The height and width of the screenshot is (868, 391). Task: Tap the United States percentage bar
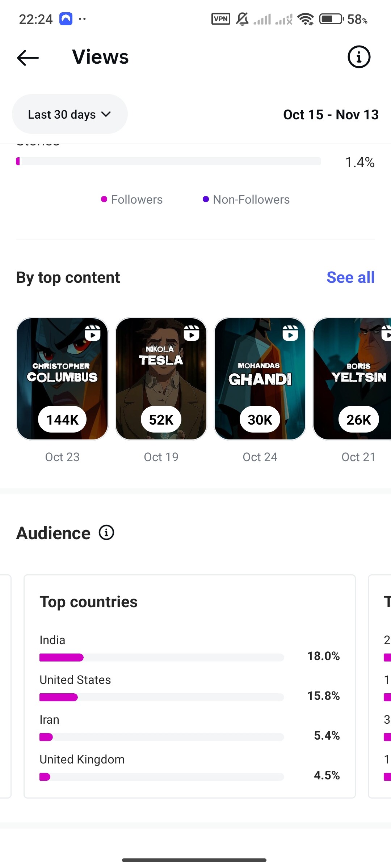(161, 697)
